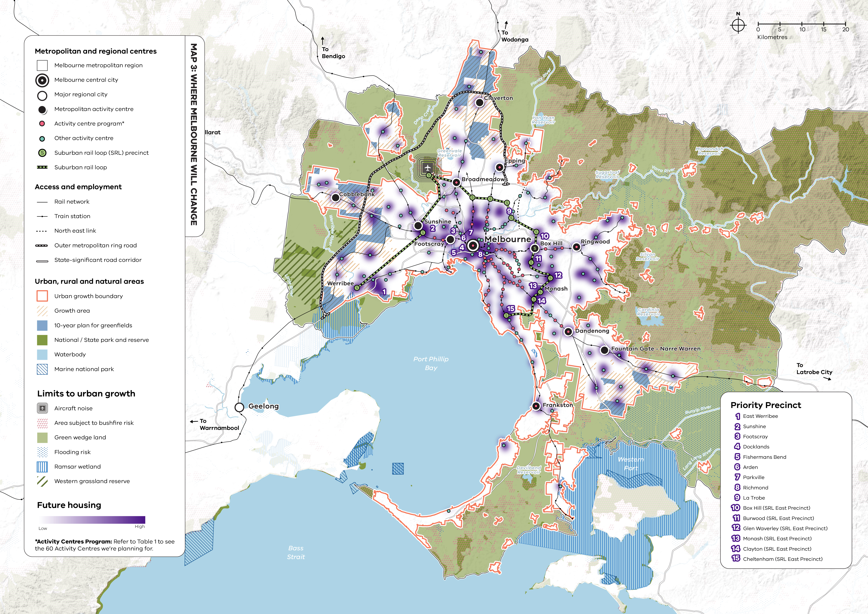
Task: Click the 'Area subject to bushfire risk' legend entry
Action: click(94, 423)
